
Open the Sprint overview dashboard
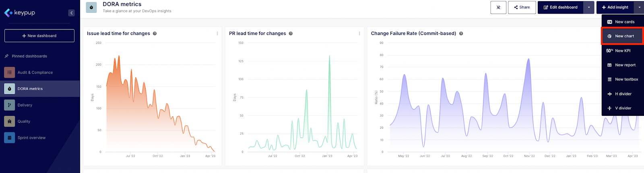tap(31, 138)
